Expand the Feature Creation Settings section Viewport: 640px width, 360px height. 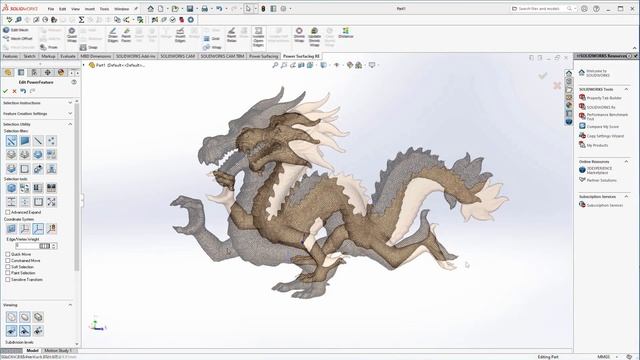(x=70, y=113)
